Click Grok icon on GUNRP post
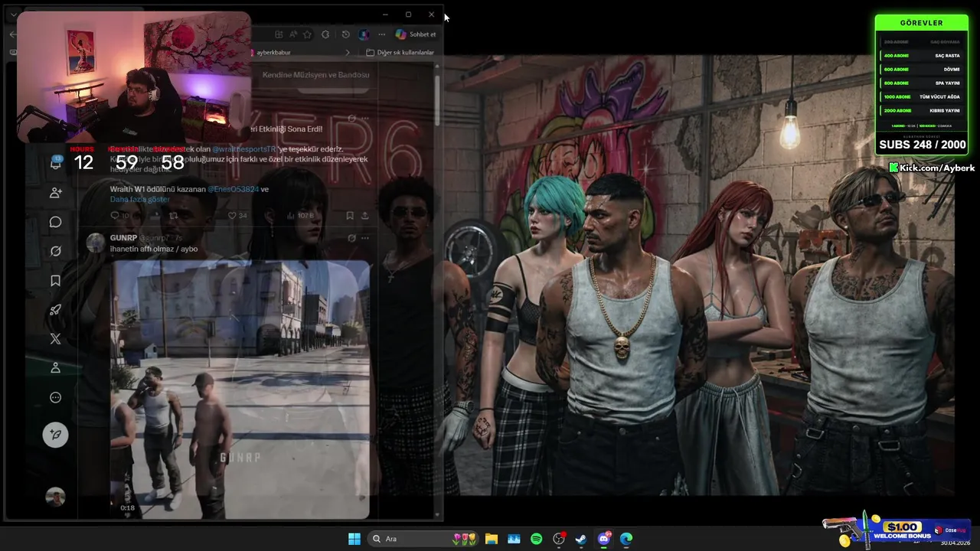 click(351, 238)
